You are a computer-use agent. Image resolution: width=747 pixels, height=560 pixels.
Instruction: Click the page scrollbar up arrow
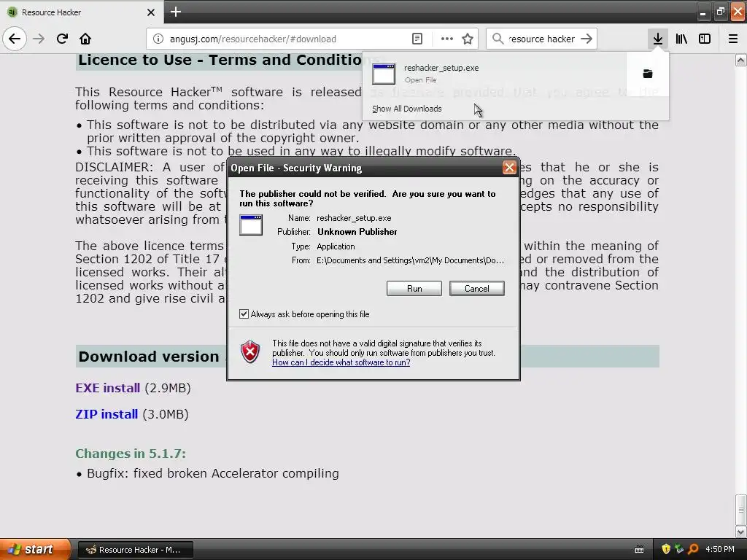point(741,60)
